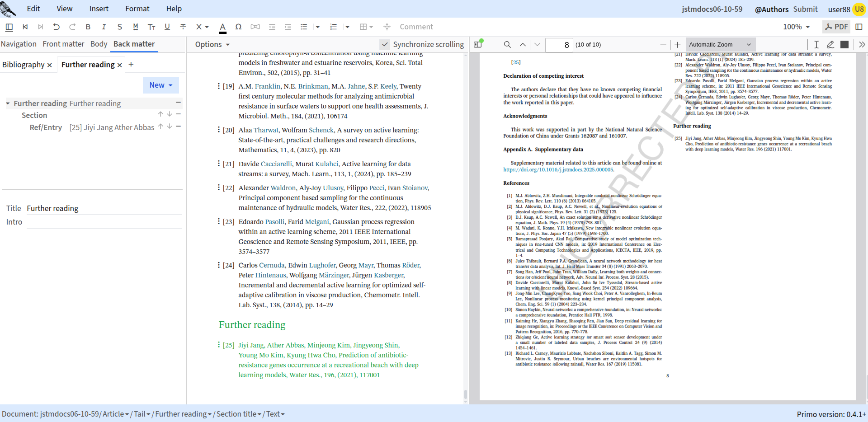868x422 pixels.
Task: Click the PDF page number field
Action: 559,45
